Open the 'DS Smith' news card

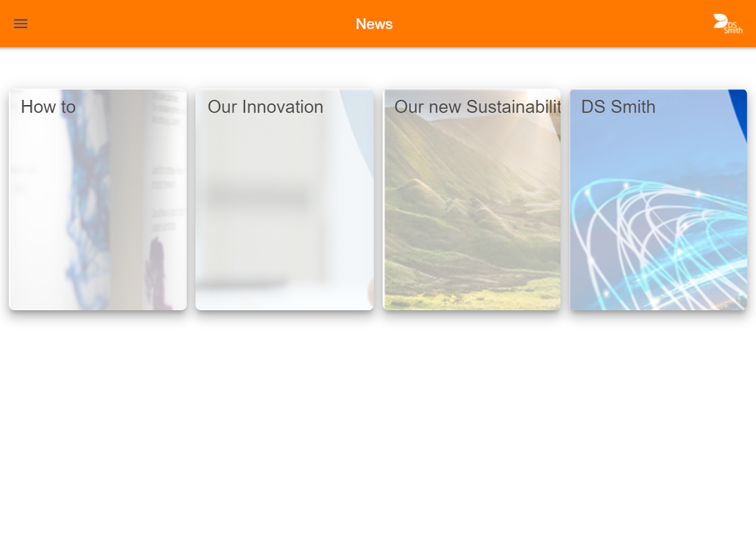(x=659, y=200)
